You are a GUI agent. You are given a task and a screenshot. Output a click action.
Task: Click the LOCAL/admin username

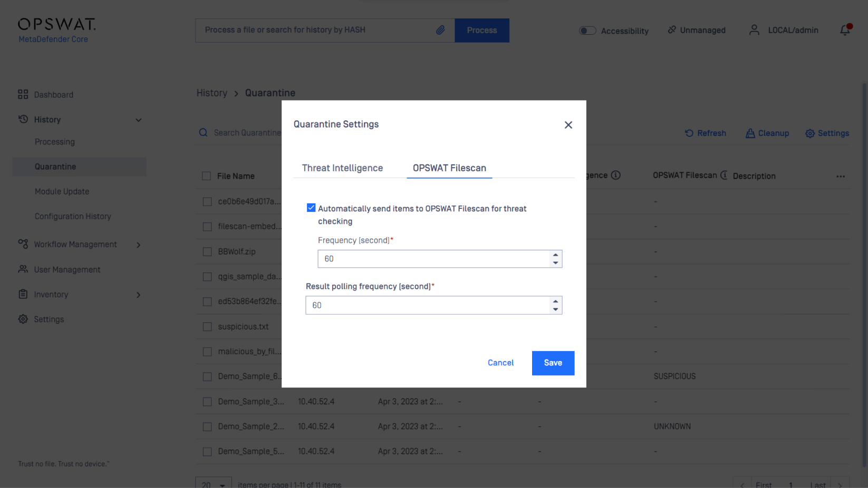pos(793,30)
